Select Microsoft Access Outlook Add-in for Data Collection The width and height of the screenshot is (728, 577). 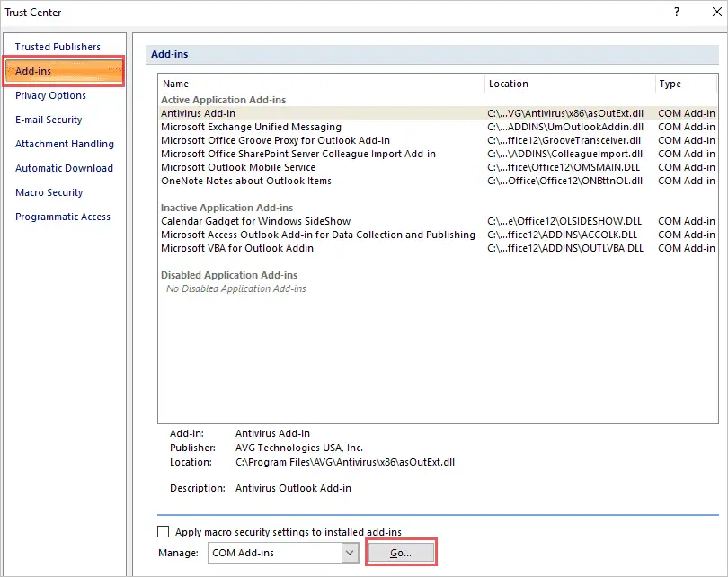438,235
